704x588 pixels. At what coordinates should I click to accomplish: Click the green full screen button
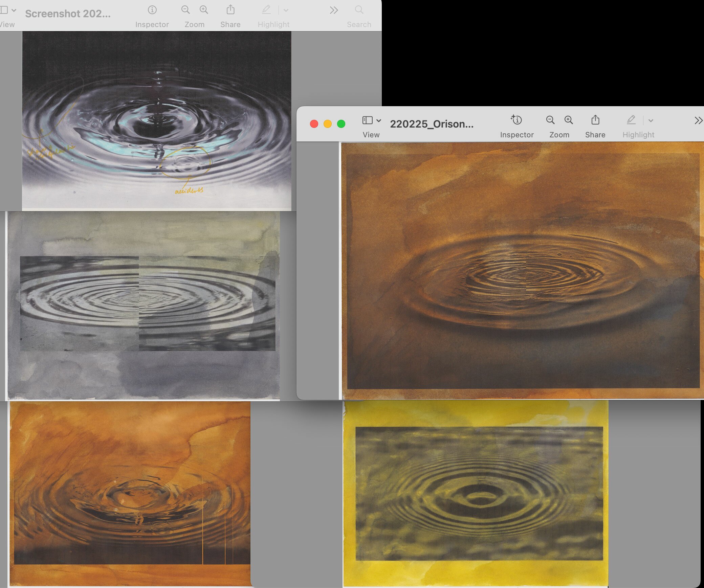click(341, 124)
